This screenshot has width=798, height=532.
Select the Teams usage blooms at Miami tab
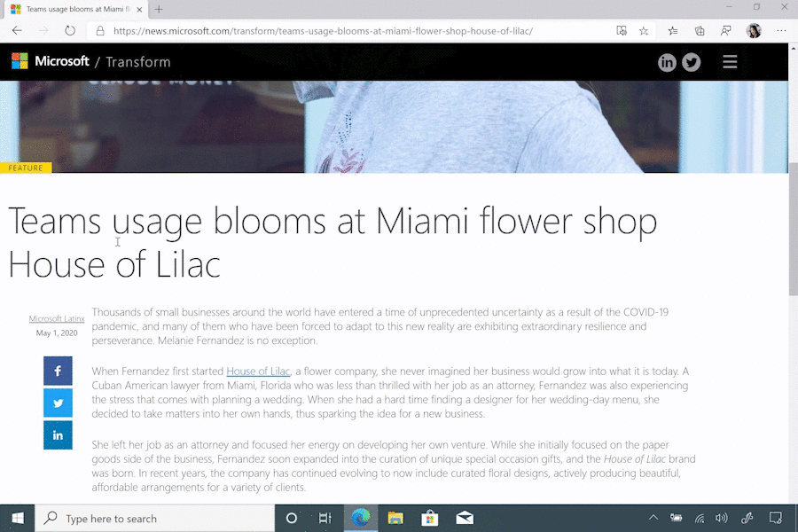coord(78,9)
